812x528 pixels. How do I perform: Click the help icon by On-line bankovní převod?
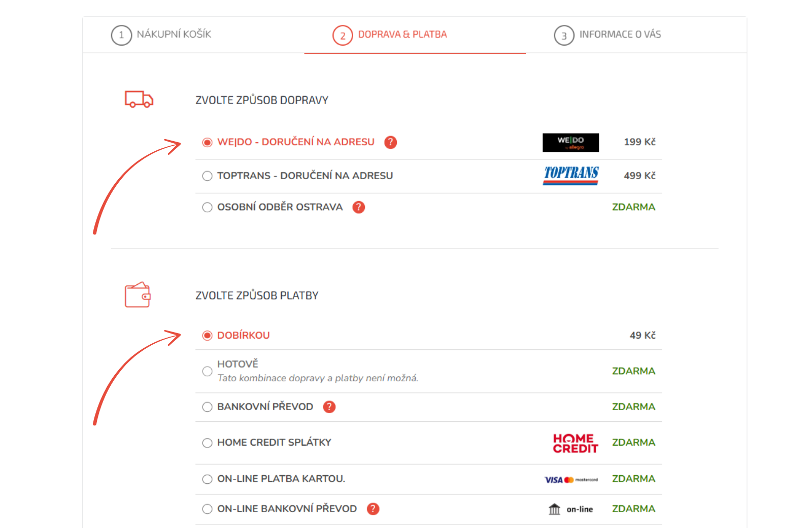coord(373,509)
